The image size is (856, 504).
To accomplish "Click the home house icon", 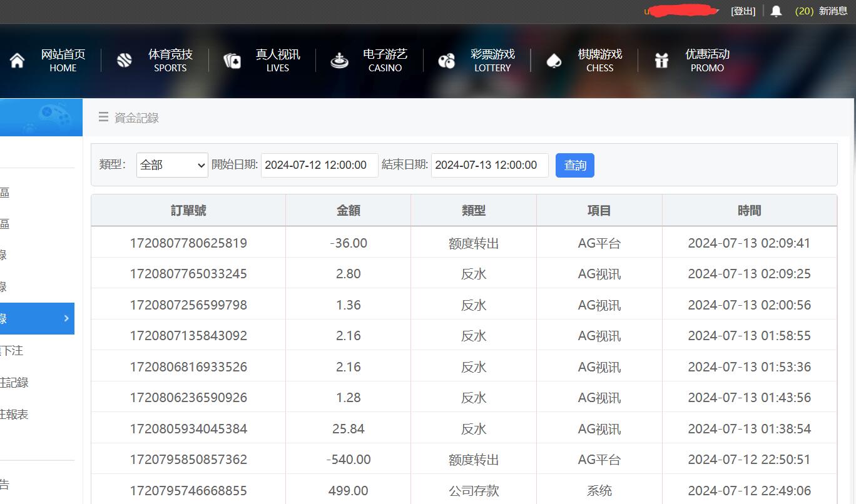I will [18, 61].
